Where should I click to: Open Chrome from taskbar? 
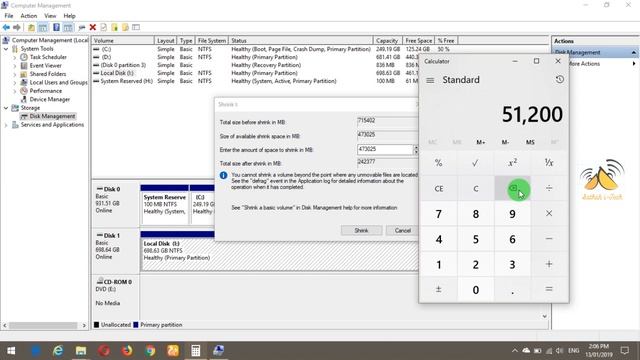[x=150, y=351]
